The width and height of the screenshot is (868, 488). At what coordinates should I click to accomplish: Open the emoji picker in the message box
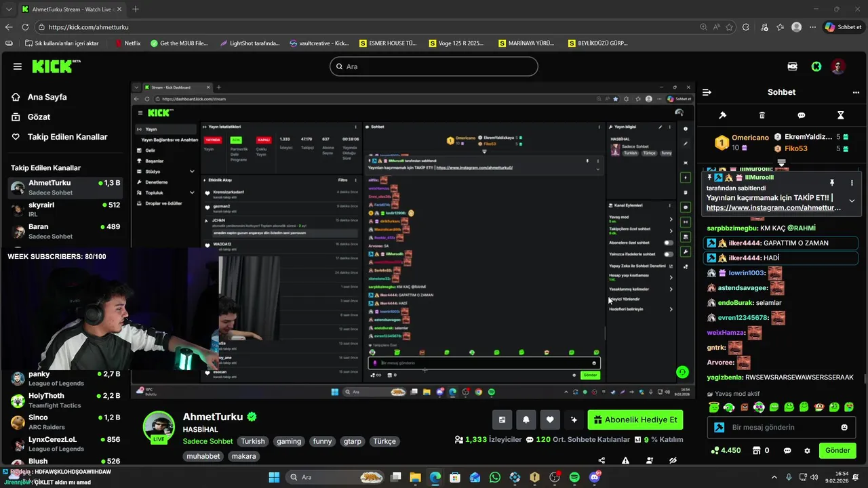click(x=844, y=427)
